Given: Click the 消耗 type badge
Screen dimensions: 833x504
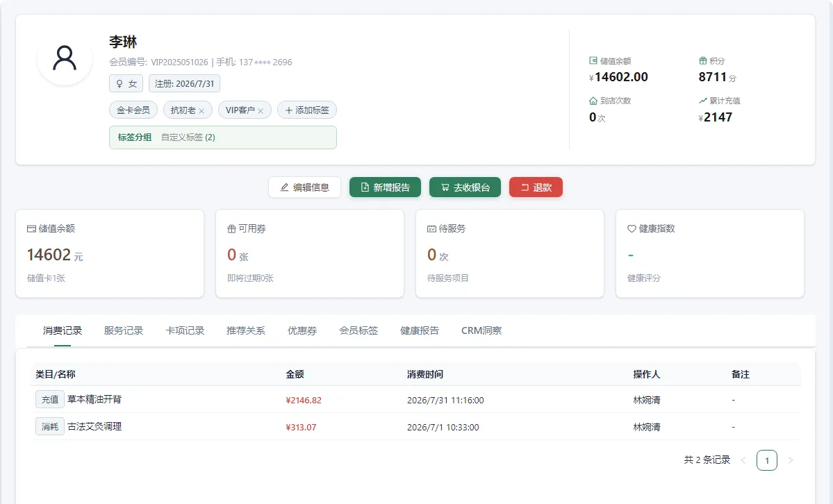Looking at the screenshot, I should pyautogui.click(x=50, y=426).
